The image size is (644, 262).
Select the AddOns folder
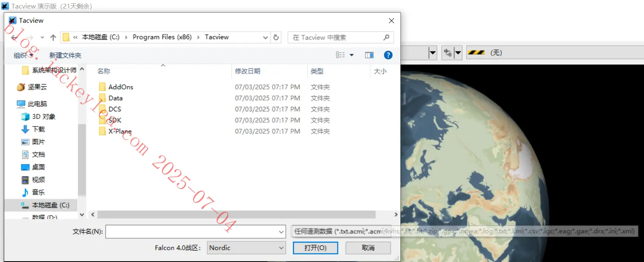(121, 87)
